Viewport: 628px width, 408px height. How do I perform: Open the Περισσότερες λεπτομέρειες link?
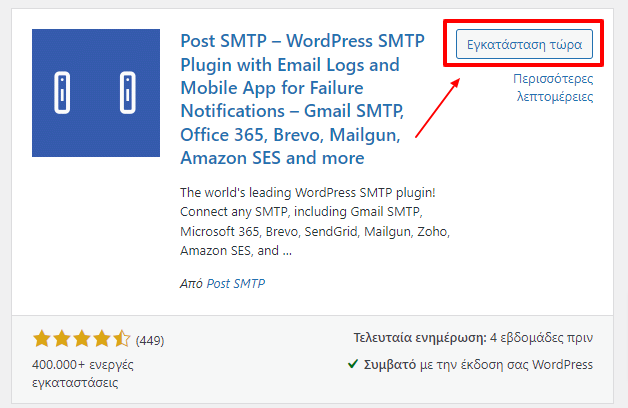(x=553, y=87)
